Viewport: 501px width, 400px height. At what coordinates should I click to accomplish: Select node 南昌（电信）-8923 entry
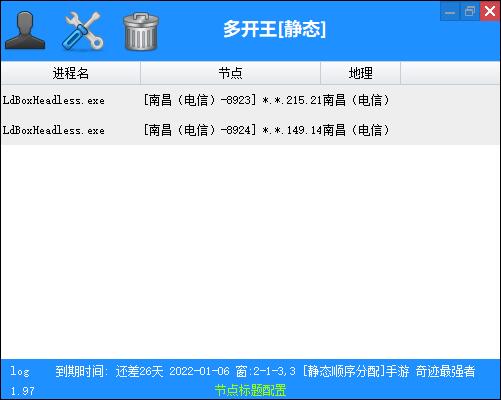pyautogui.click(x=200, y=100)
